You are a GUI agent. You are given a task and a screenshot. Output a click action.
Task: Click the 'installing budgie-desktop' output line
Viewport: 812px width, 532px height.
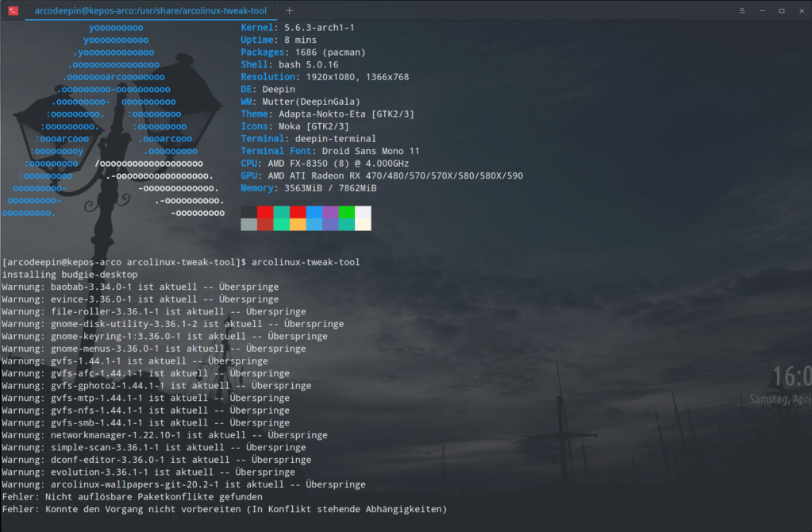70,275
